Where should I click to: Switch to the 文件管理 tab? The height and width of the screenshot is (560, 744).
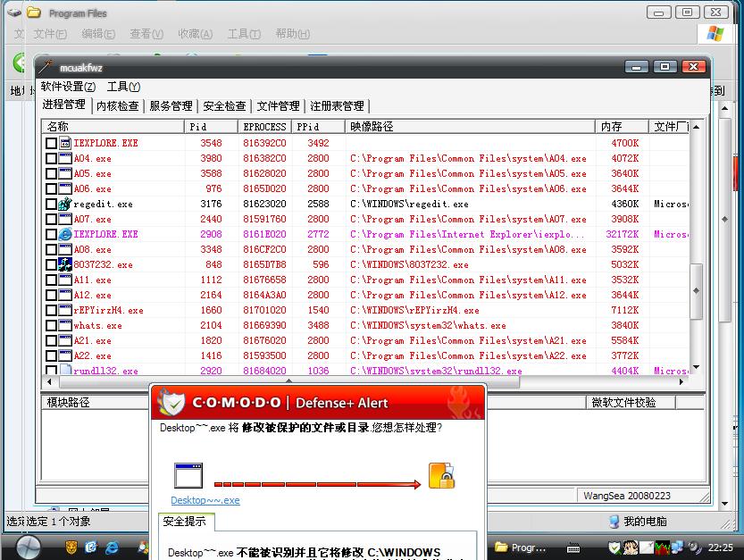[x=278, y=105]
